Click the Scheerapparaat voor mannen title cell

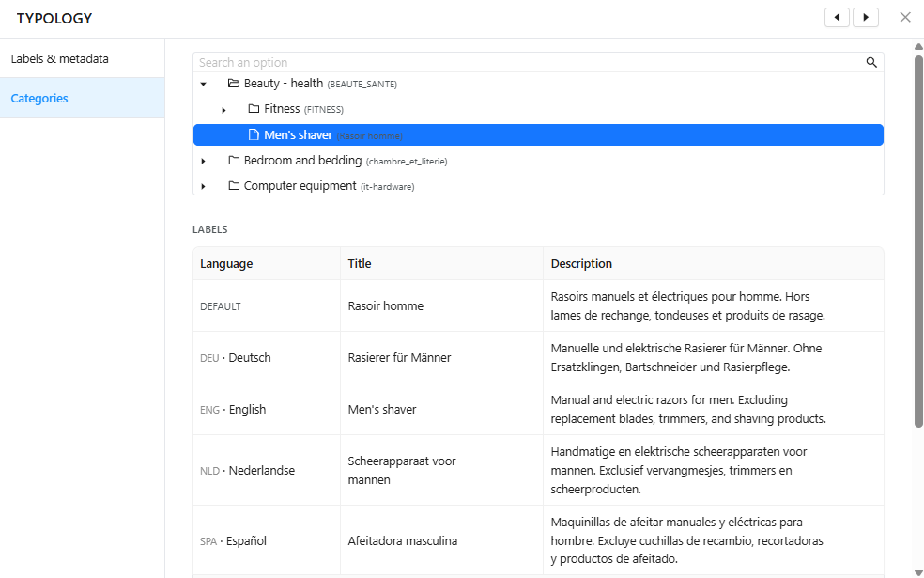[441, 470]
